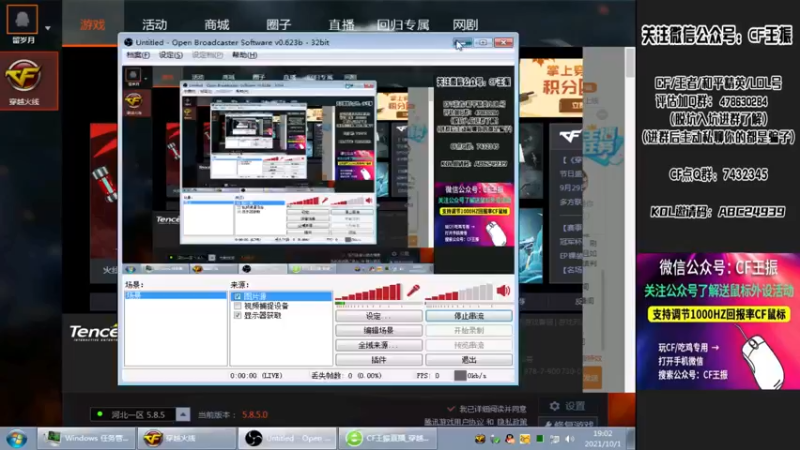Open the 隐私政策 link
800x450 pixels.
point(512,422)
